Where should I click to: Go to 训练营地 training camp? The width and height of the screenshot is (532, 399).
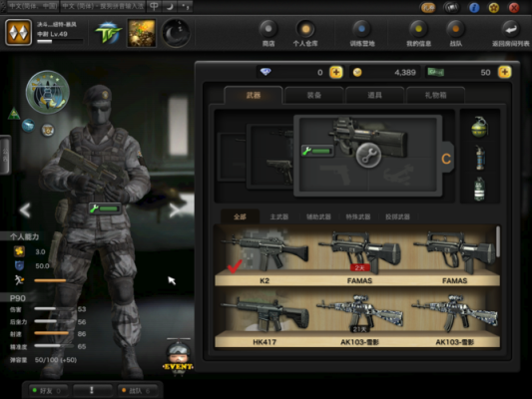[x=362, y=33]
